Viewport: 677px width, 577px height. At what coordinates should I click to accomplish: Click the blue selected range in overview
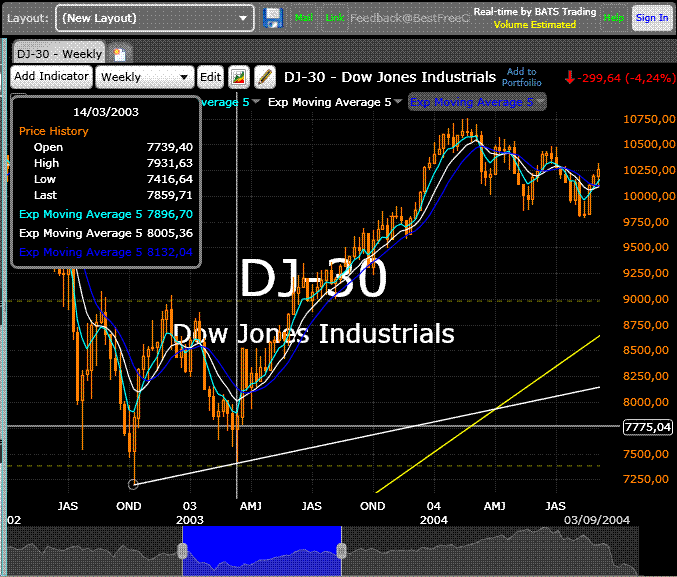[262, 551]
